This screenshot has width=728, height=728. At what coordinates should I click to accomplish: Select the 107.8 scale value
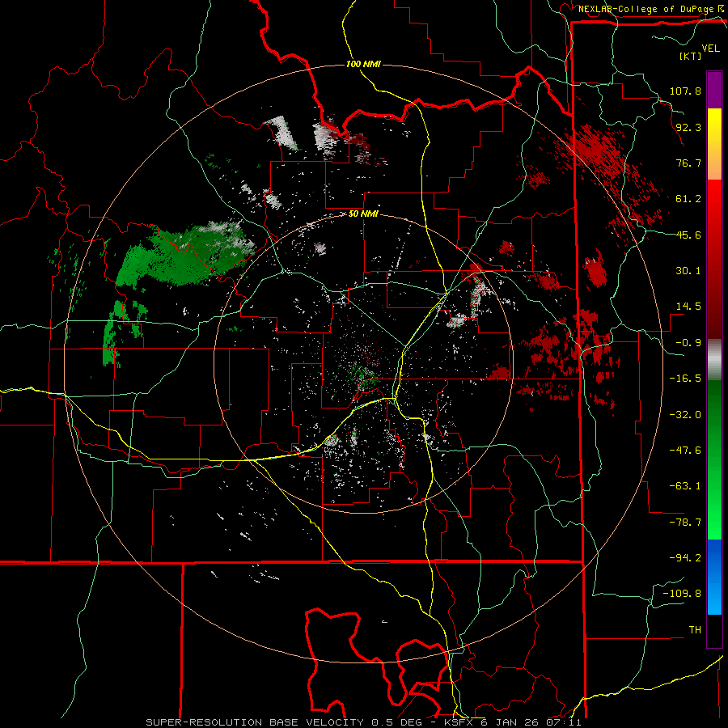(685, 91)
